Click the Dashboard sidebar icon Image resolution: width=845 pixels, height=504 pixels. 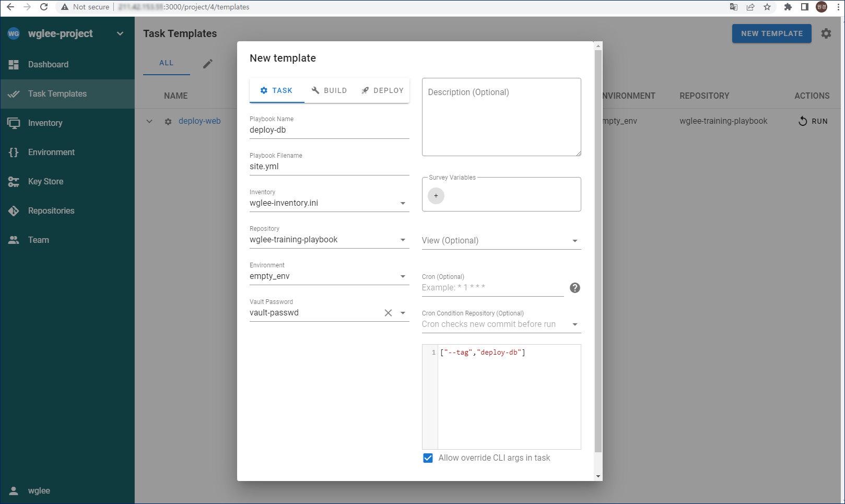click(x=14, y=65)
